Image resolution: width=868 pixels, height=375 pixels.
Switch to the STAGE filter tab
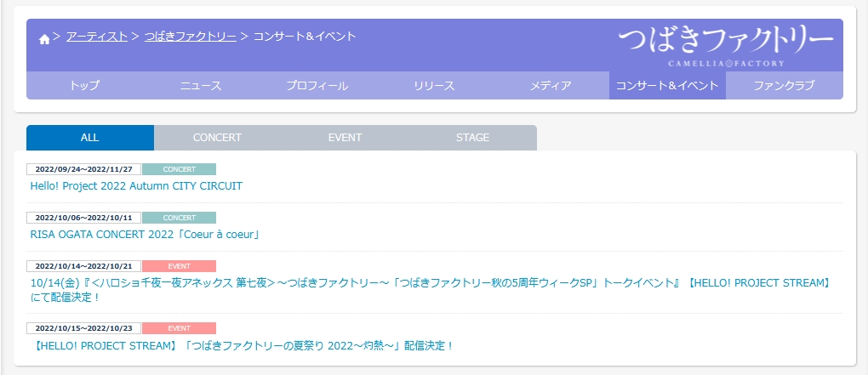473,138
